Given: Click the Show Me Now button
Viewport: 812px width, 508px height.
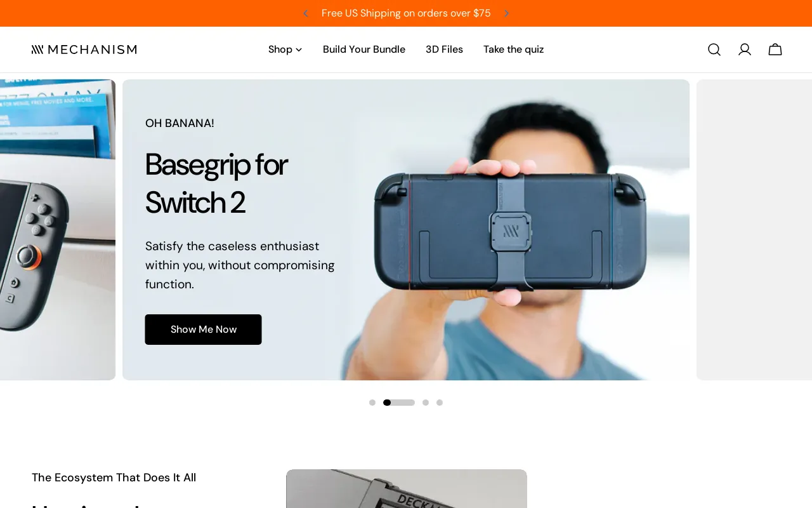Looking at the screenshot, I should [x=203, y=330].
